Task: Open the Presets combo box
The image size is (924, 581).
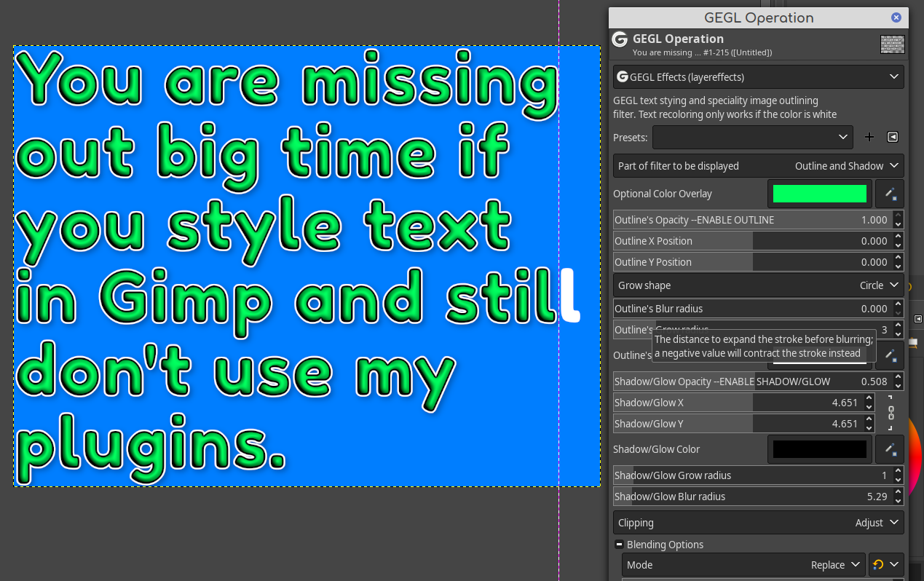Action: click(x=753, y=137)
